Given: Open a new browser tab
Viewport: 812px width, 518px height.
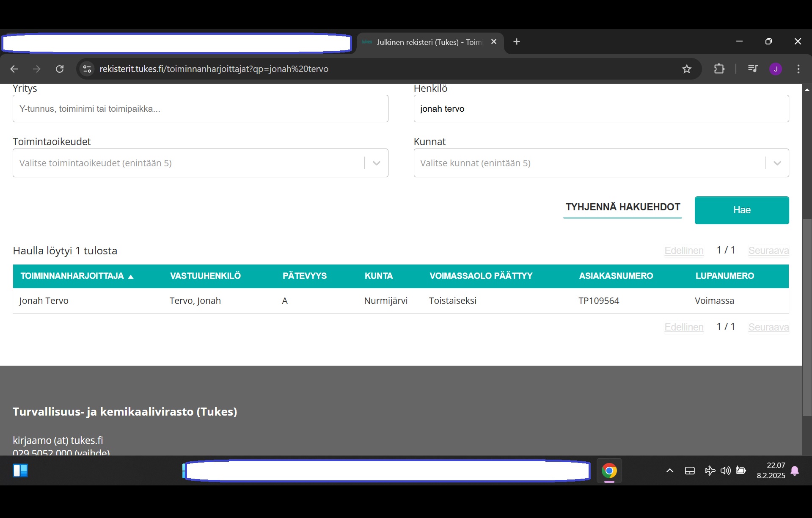Looking at the screenshot, I should 516,41.
